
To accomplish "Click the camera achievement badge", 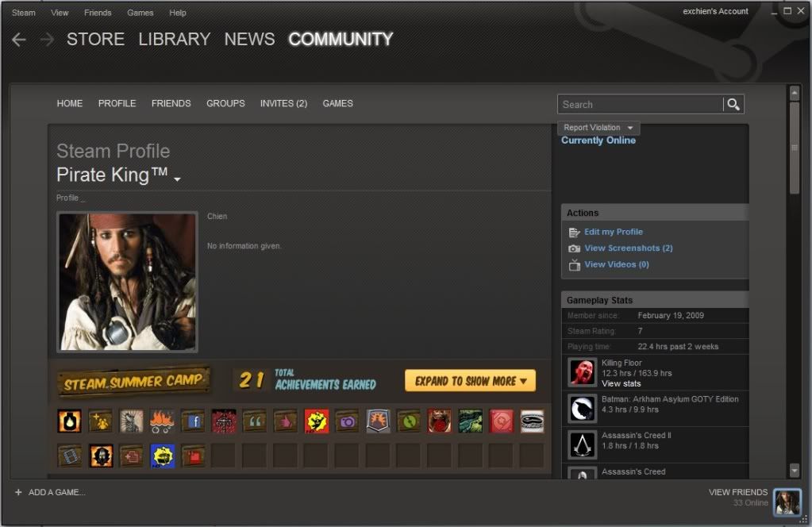I will click(x=347, y=421).
